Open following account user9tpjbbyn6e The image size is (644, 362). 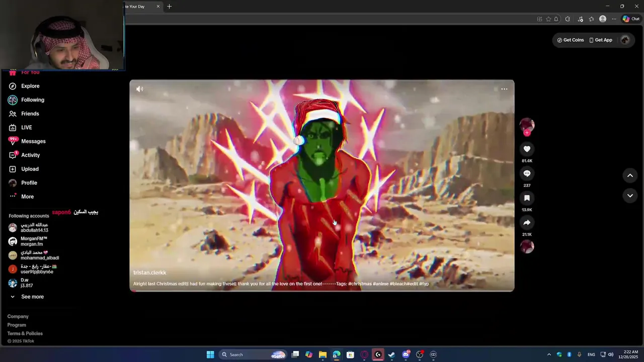click(33, 269)
